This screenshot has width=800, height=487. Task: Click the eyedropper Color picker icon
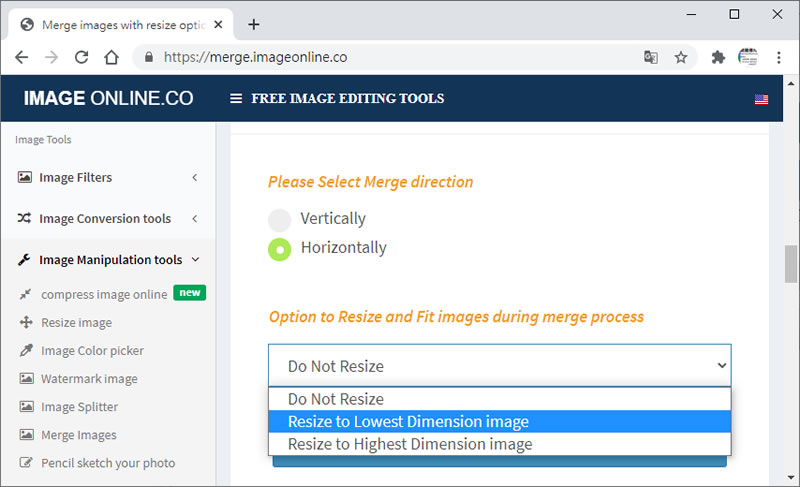tap(26, 350)
